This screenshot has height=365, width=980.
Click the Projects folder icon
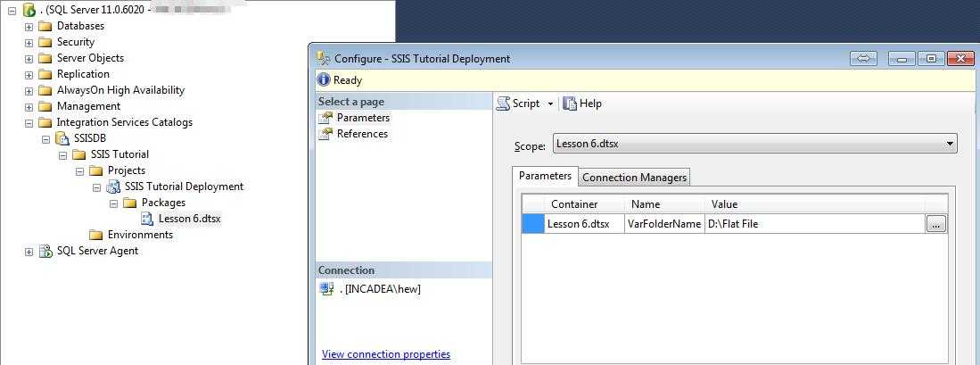(95, 170)
